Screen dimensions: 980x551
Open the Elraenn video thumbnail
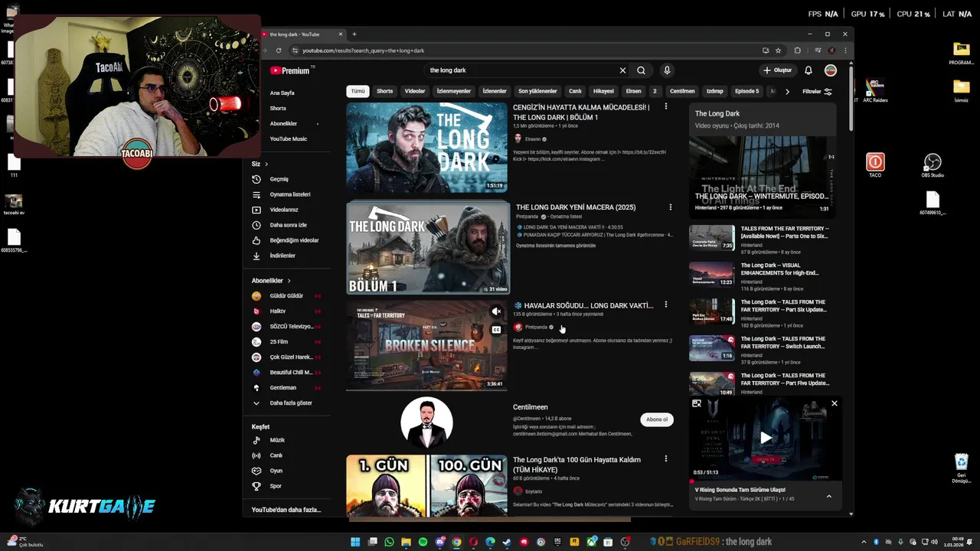point(426,147)
